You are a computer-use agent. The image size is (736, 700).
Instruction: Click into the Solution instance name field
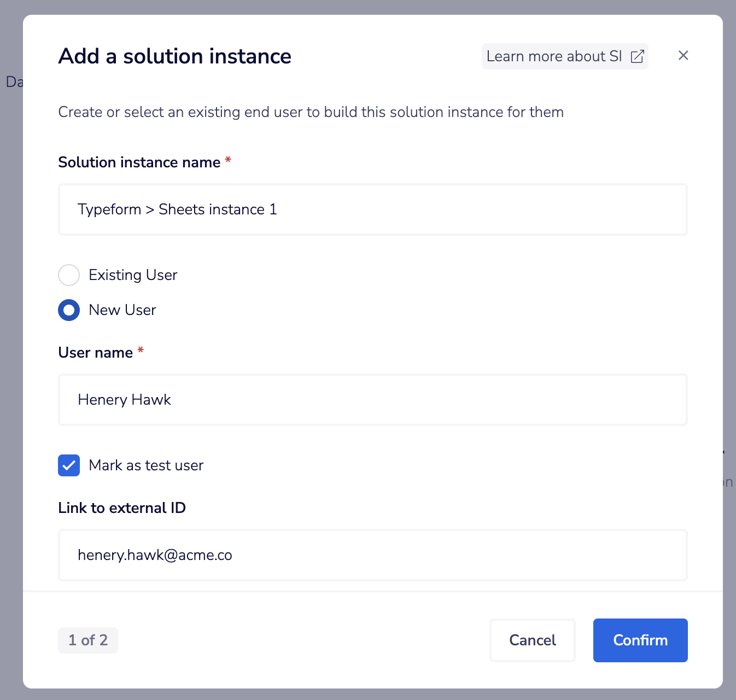372,209
